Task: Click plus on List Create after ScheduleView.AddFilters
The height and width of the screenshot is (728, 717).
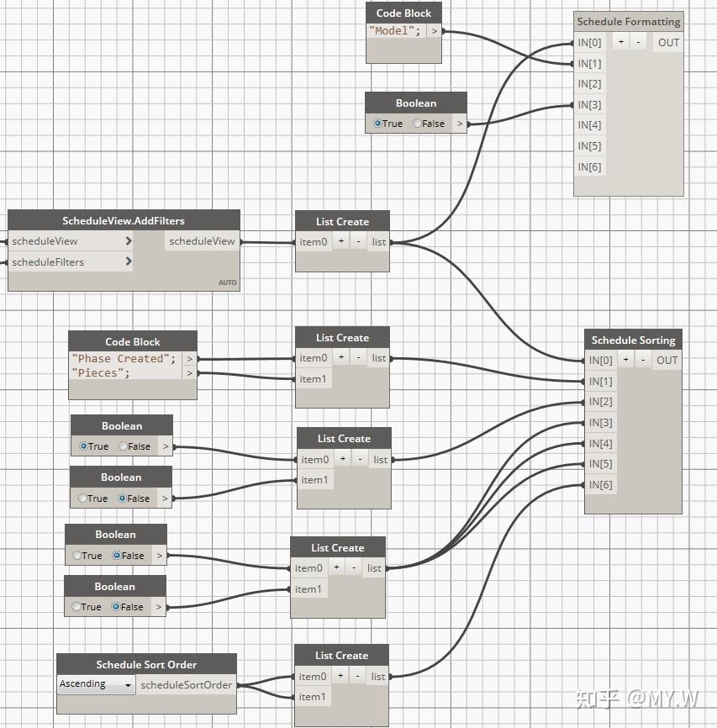Action: pyautogui.click(x=341, y=241)
